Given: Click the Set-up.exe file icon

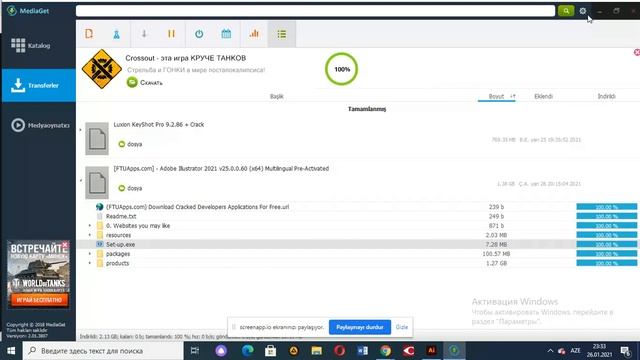Looking at the screenshot, I should coord(100,244).
